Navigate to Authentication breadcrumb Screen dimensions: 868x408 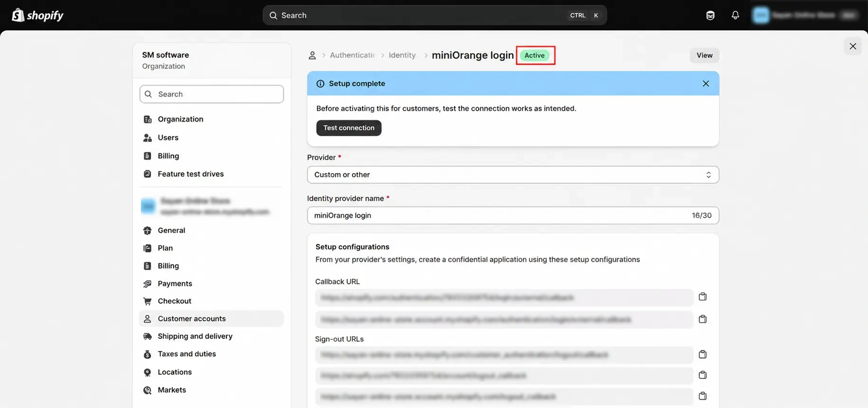352,56
